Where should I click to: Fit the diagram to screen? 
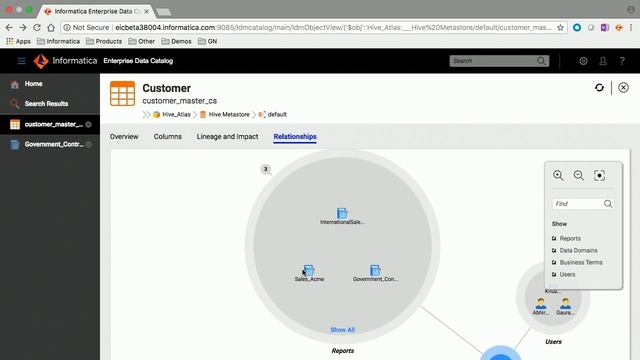point(599,176)
